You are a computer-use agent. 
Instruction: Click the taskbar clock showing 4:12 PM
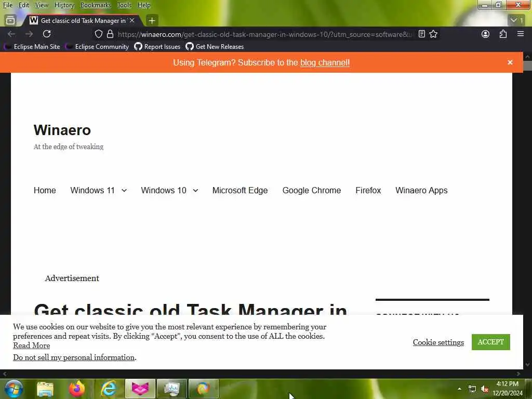(508, 389)
